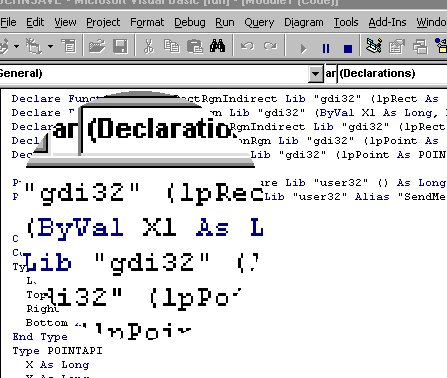Pause execution with the Break button

coord(326,49)
